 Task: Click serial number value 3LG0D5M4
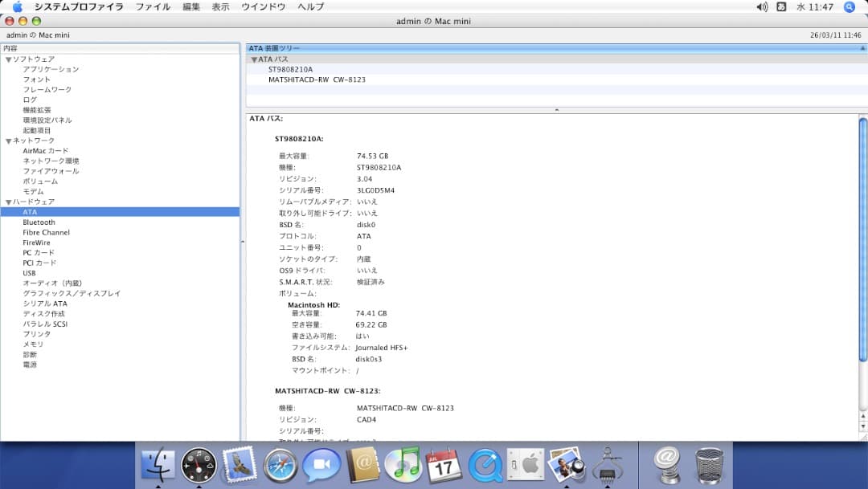(x=375, y=190)
